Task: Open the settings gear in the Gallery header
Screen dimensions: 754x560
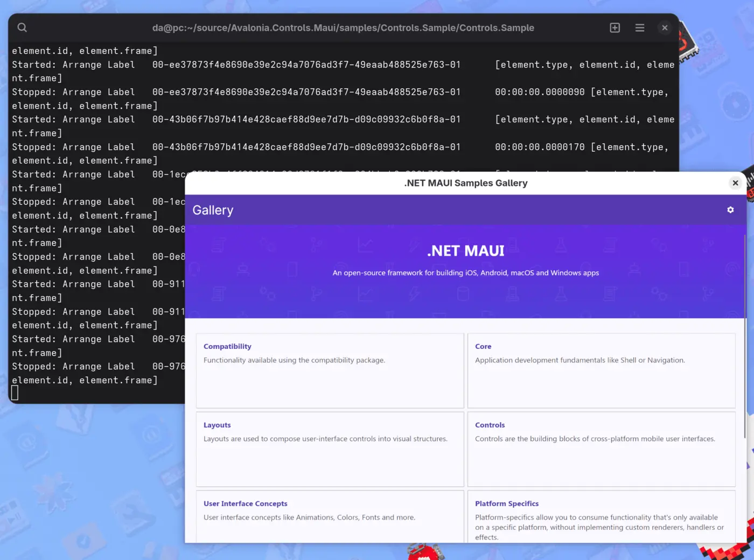Action: click(730, 209)
